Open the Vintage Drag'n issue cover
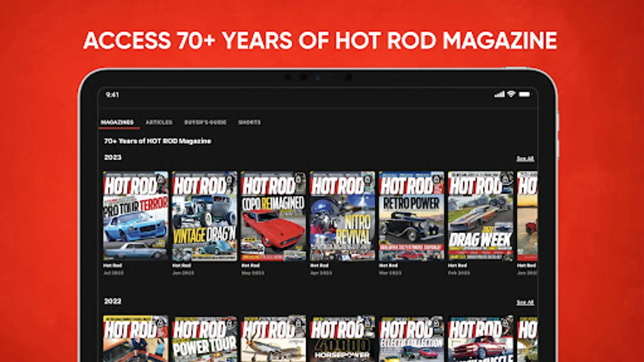This screenshot has width=644, height=362. (x=204, y=216)
